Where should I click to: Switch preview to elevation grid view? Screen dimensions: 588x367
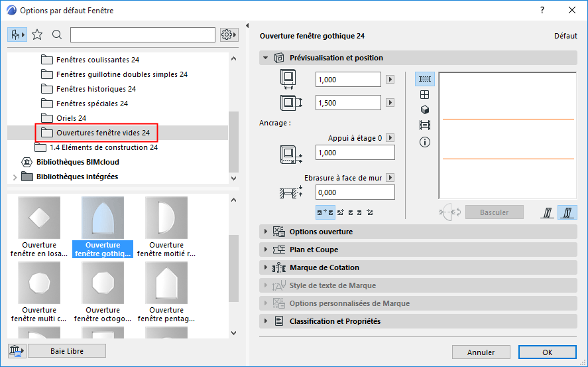pos(424,94)
